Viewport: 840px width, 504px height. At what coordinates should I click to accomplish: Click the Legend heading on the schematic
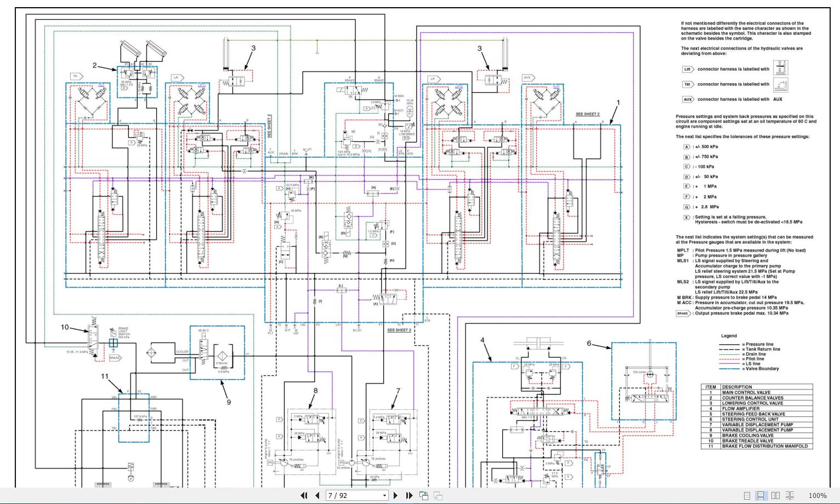coord(729,336)
